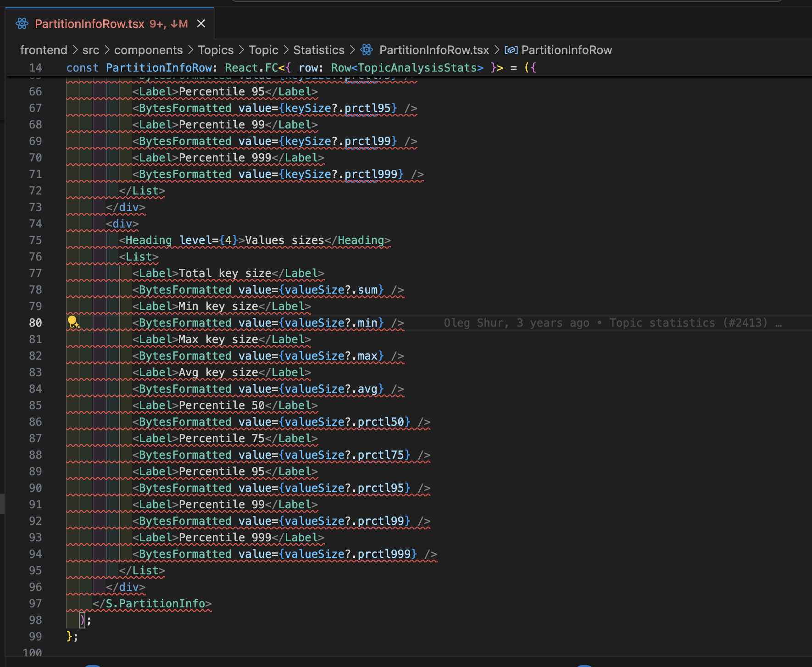Click 'keySize?.prctl99' on line 69
Image resolution: width=812 pixels, height=667 pixels.
tap(338, 141)
